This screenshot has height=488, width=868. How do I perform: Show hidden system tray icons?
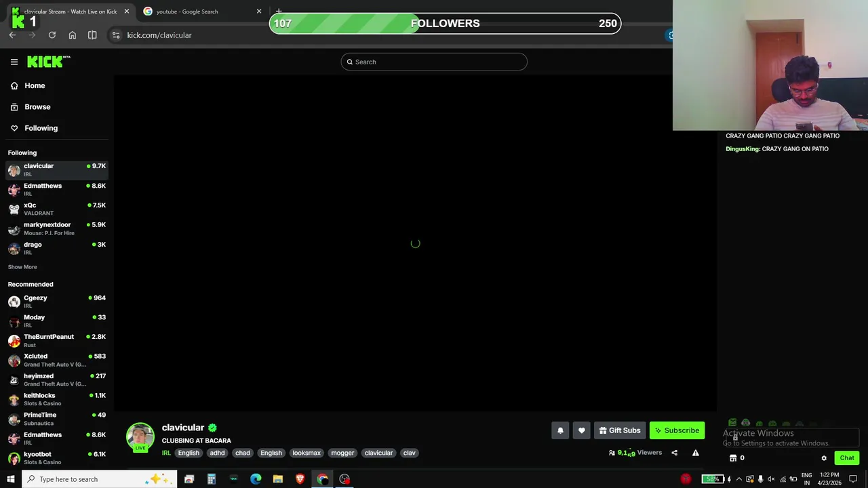(739, 479)
